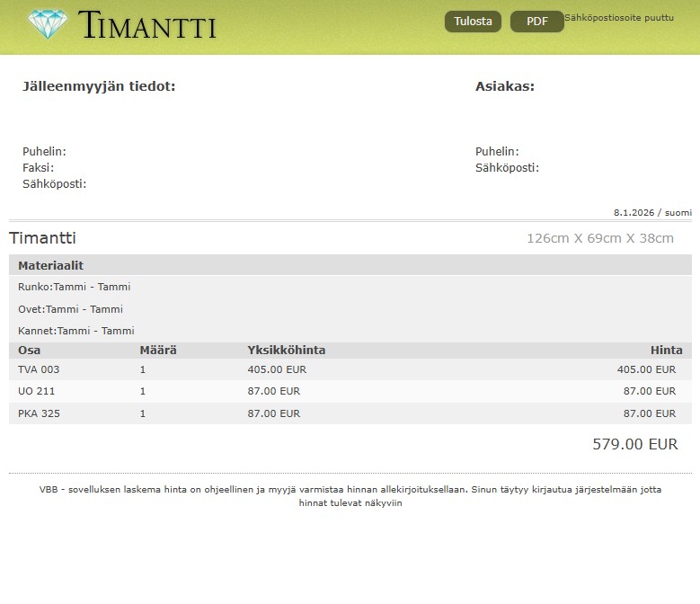Click the Määrä column header
This screenshot has height=604, width=700.
158,351
